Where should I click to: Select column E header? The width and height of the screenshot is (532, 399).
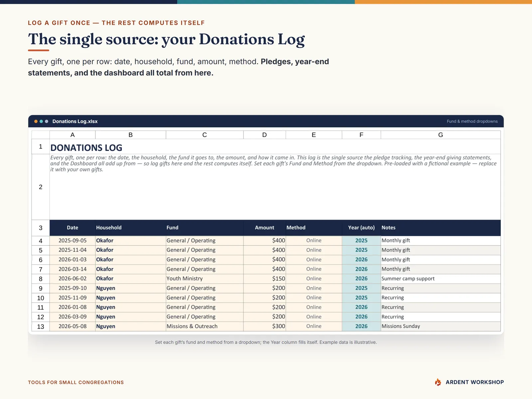[x=314, y=135]
